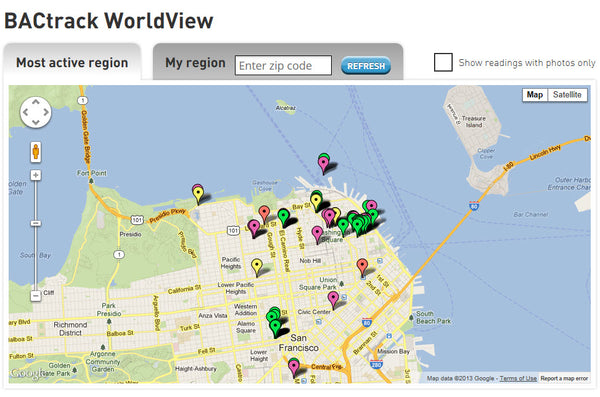Image resolution: width=600 pixels, height=397 pixels.
Task: Click green marker near El Camino Real
Action: (x=283, y=217)
